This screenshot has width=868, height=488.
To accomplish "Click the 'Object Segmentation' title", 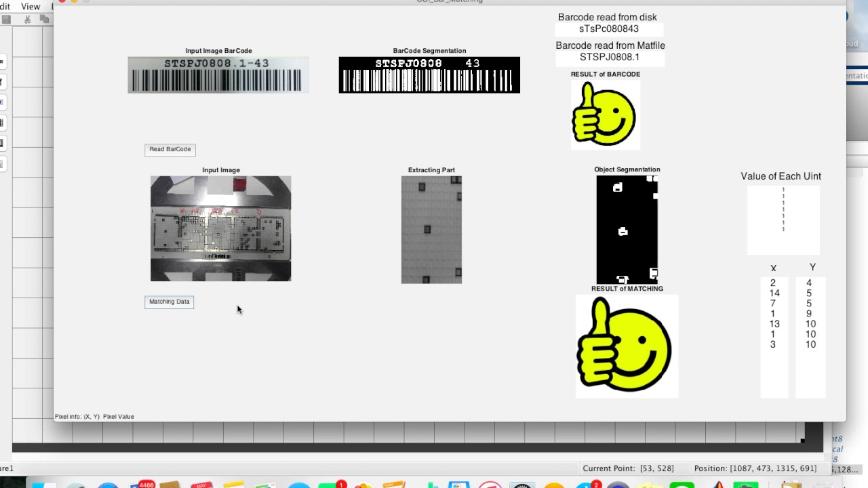I will click(x=627, y=169).
